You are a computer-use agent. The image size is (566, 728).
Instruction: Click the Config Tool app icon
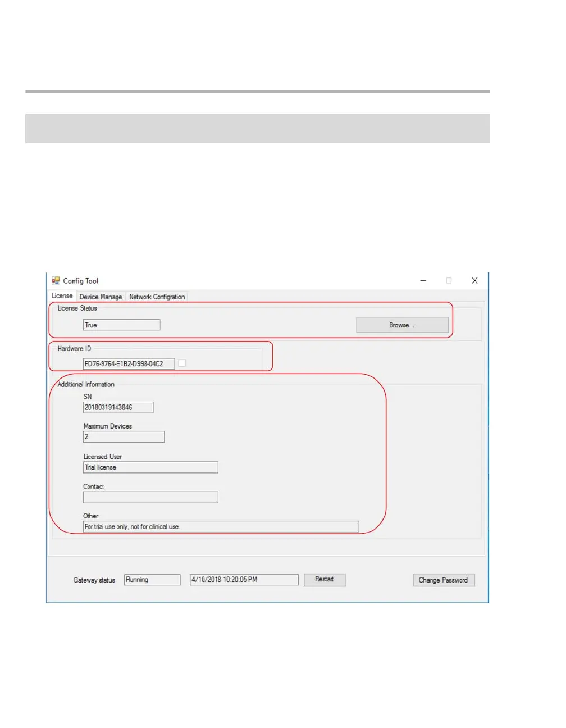(56, 280)
